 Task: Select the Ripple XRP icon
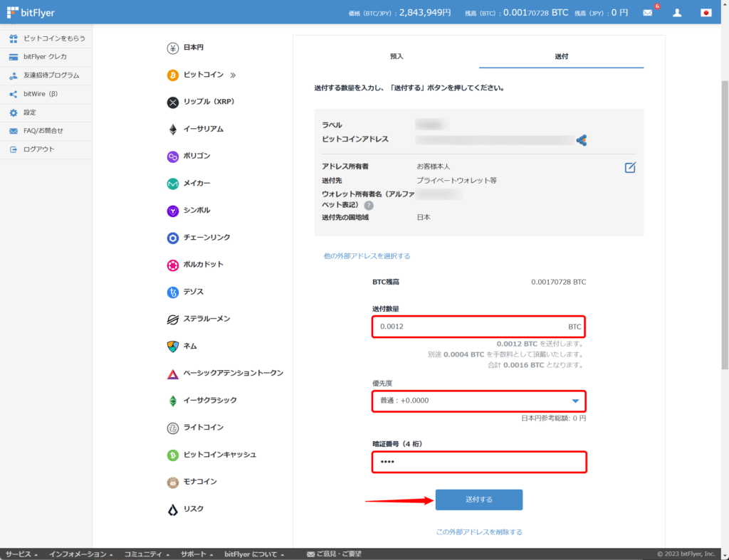coord(172,102)
